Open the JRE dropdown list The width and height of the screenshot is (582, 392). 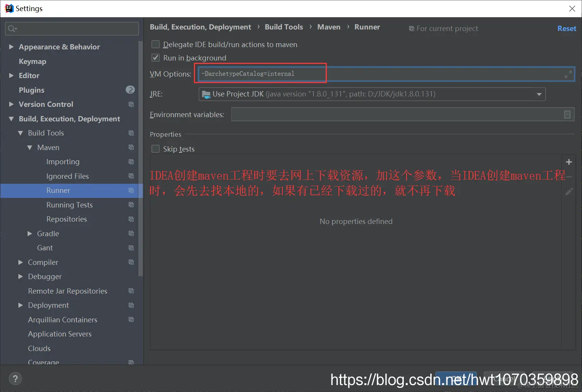coord(539,94)
